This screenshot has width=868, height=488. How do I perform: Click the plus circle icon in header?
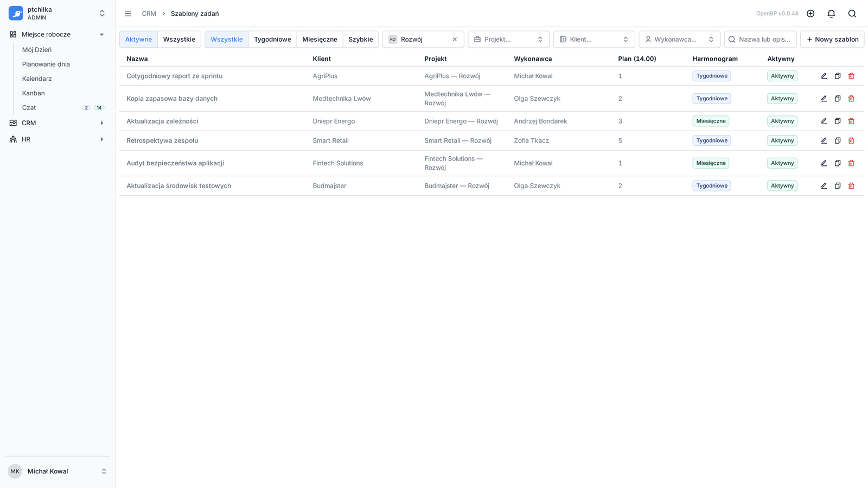pyautogui.click(x=810, y=14)
